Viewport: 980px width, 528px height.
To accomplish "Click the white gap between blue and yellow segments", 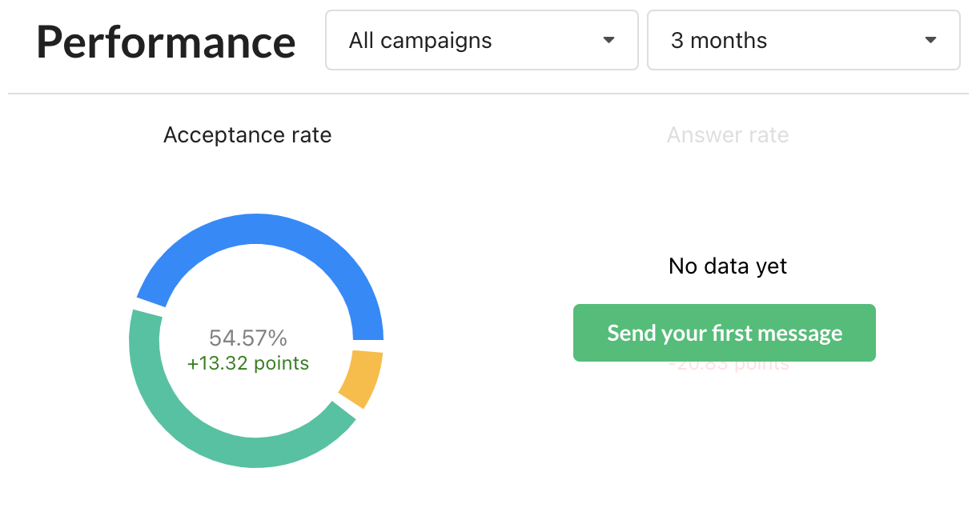I will click(x=368, y=346).
